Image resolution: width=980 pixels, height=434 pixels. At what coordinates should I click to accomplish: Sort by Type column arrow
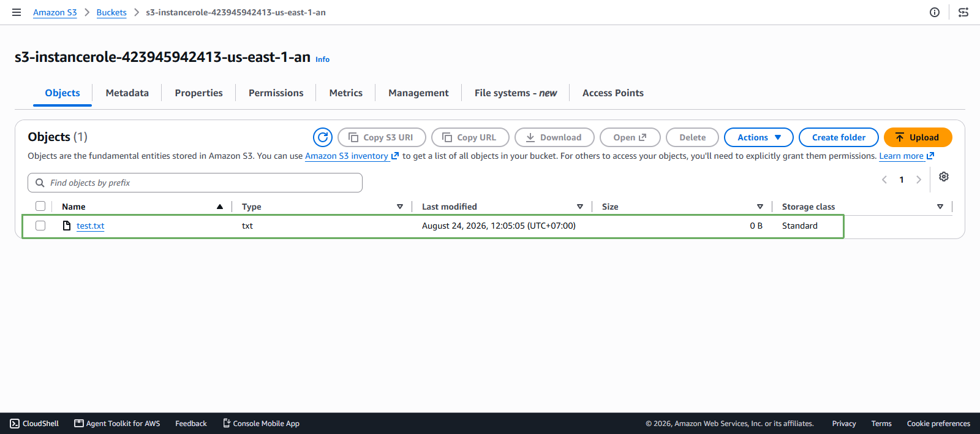tap(400, 207)
